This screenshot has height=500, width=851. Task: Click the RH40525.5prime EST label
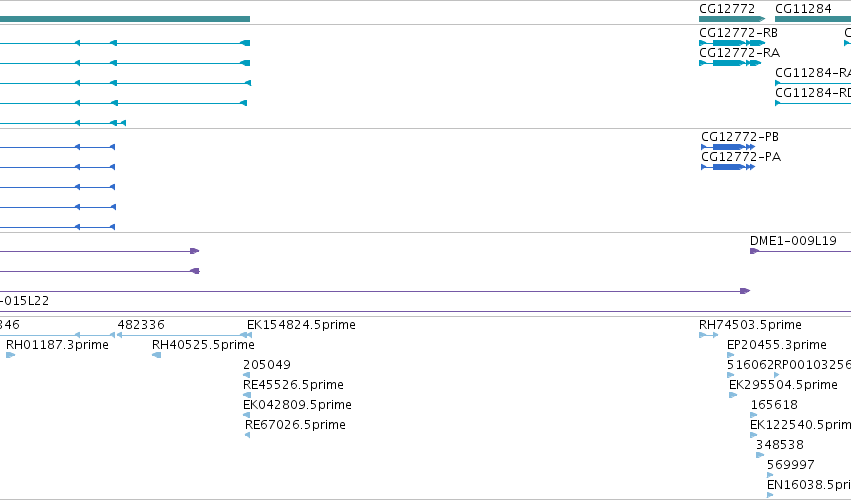[203, 345]
